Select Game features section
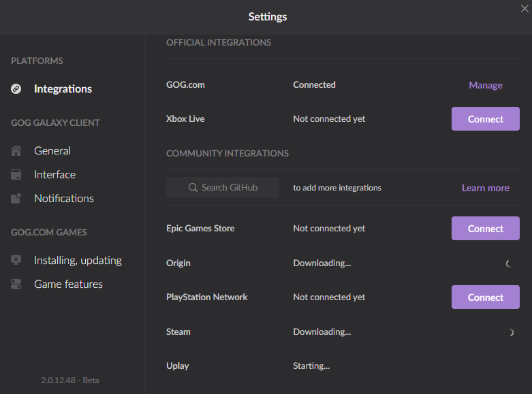 (x=68, y=284)
